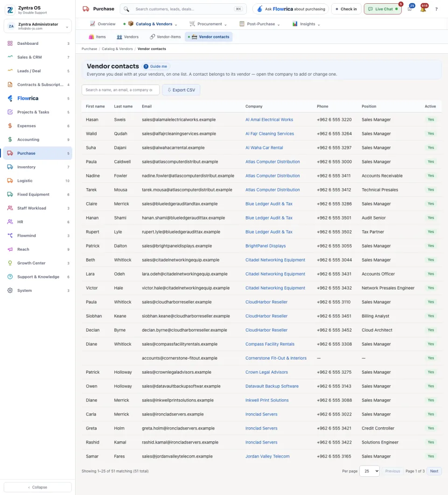
Task: Collapse the sidebar
Action: pyautogui.click(x=37, y=487)
